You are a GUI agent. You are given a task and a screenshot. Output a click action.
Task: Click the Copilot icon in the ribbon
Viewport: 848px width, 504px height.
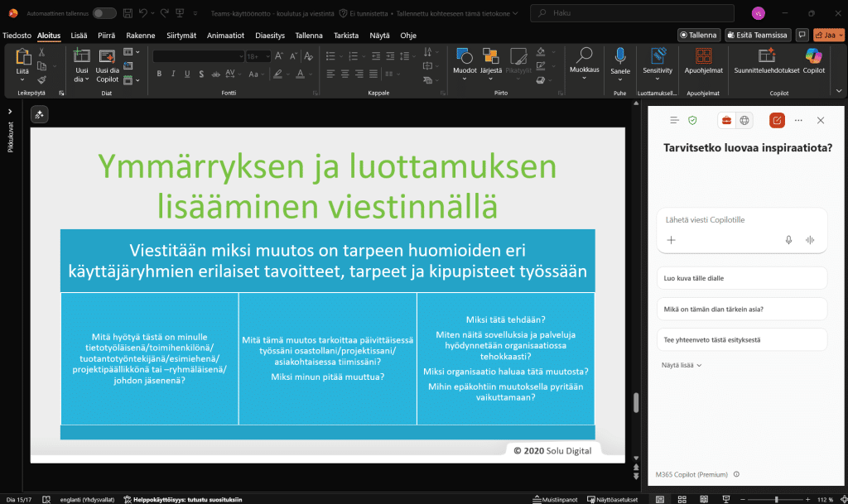[812, 60]
